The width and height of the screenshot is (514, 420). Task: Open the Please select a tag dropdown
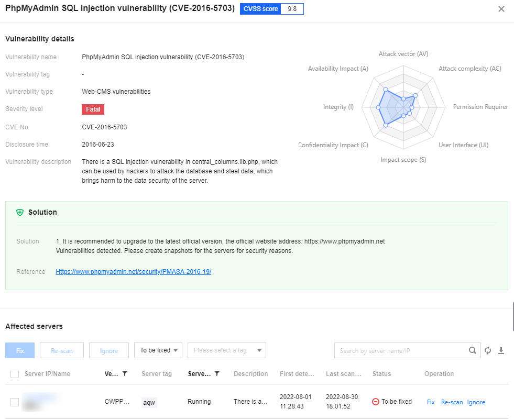tap(226, 350)
